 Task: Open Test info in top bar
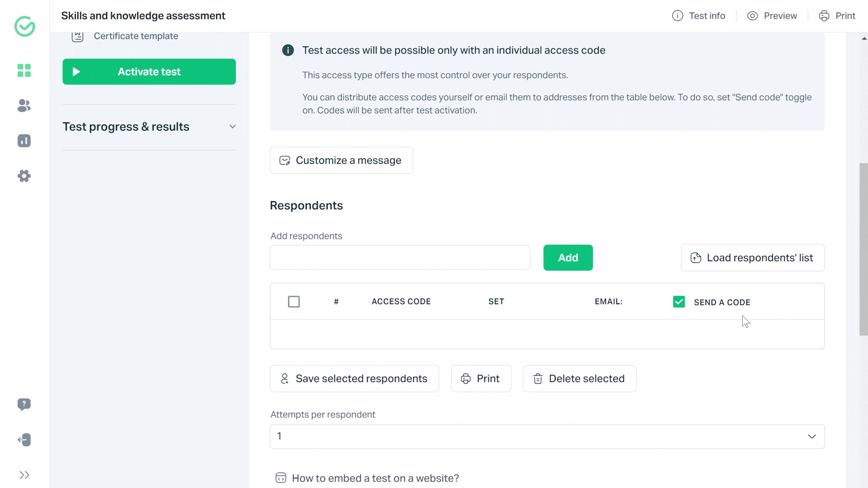(698, 16)
